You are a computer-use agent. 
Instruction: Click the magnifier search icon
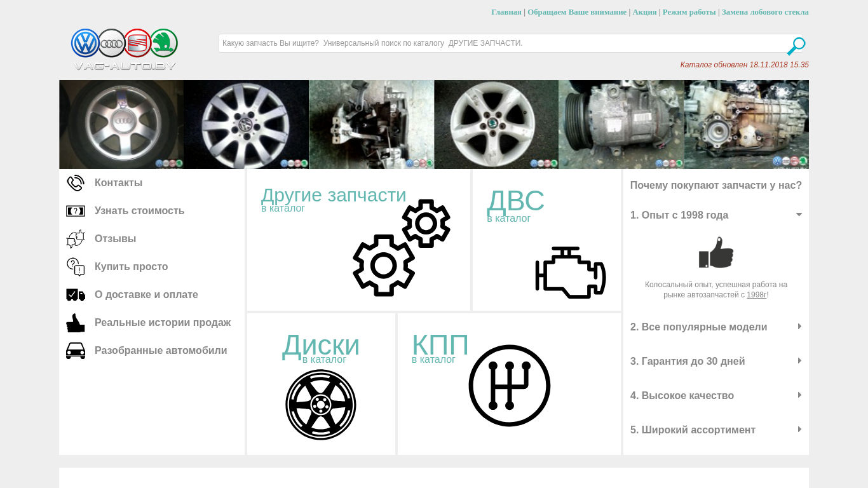796,46
